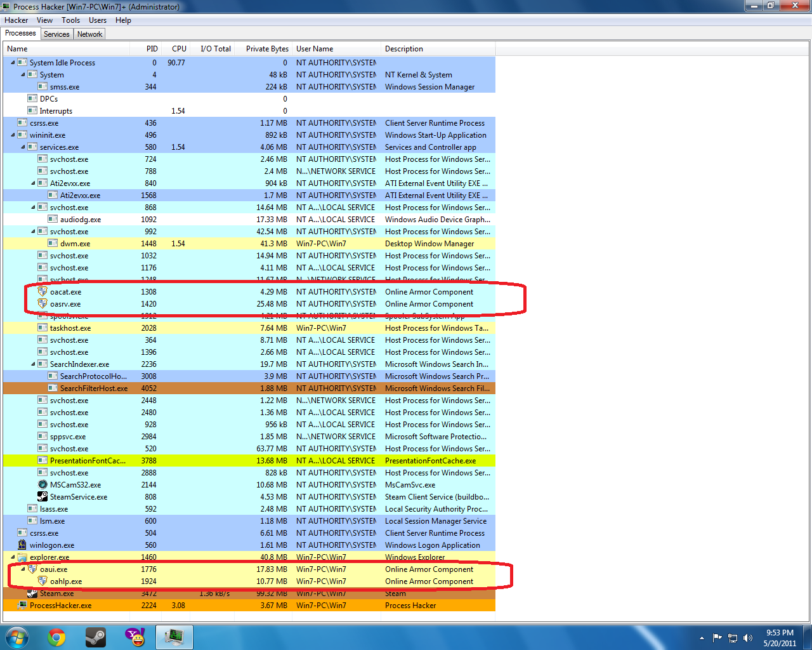
Task: Switch to the Services tab
Action: point(56,34)
